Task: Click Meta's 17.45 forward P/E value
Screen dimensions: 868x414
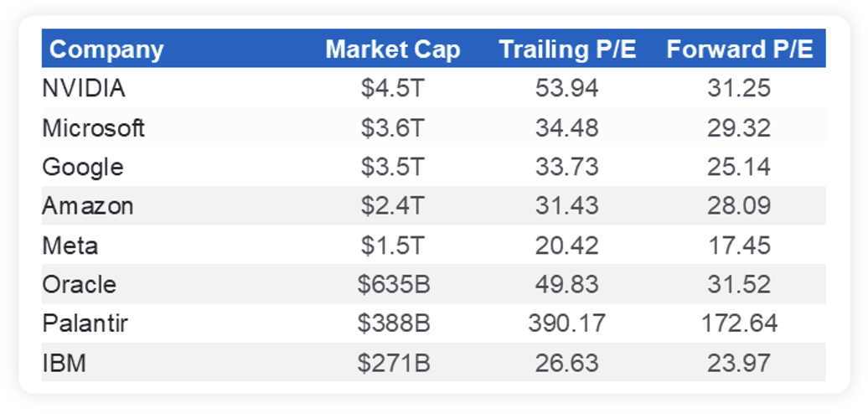Action: [739, 246]
